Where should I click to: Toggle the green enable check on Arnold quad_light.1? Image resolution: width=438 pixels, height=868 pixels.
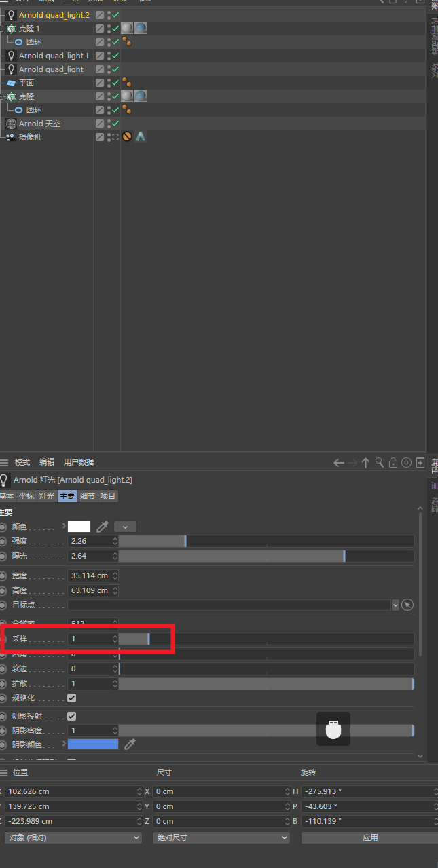[115, 56]
